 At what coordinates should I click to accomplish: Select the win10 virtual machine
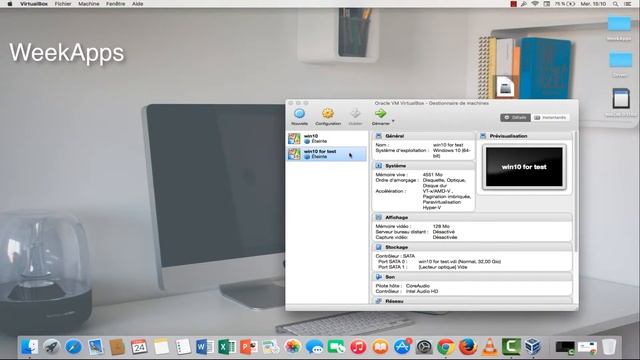327,138
